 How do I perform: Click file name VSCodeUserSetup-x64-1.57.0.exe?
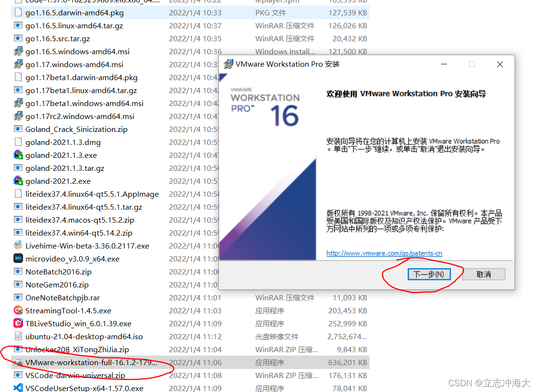click(x=84, y=388)
